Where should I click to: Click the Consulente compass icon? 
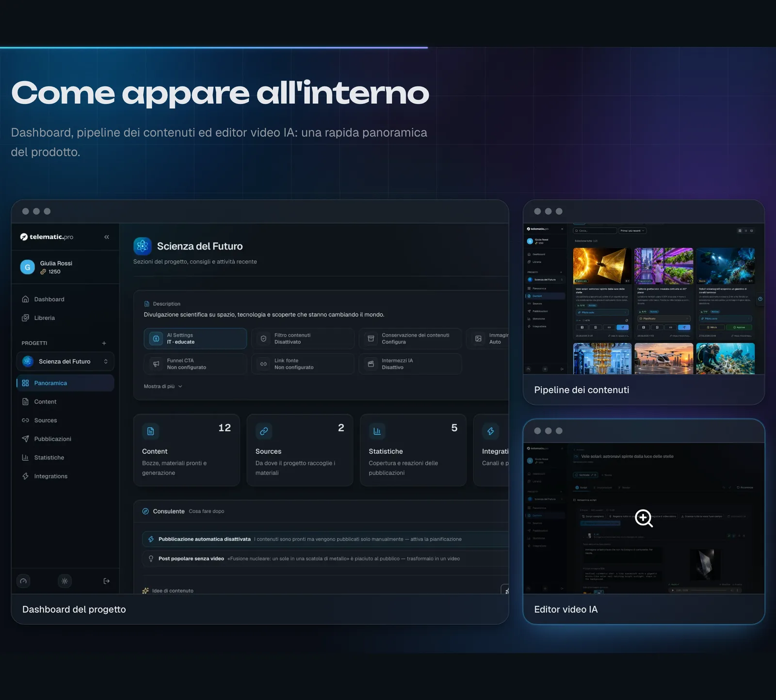[x=145, y=511]
